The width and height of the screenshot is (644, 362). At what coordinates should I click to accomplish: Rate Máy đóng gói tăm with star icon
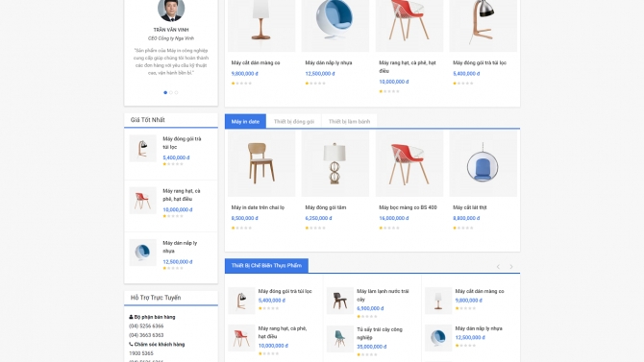click(307, 228)
